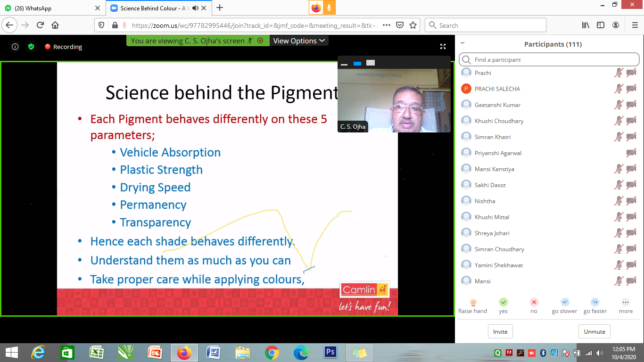Viewport: 644px width, 362px height.
Task: Enter full screen using the expand icon
Action: (443, 47)
